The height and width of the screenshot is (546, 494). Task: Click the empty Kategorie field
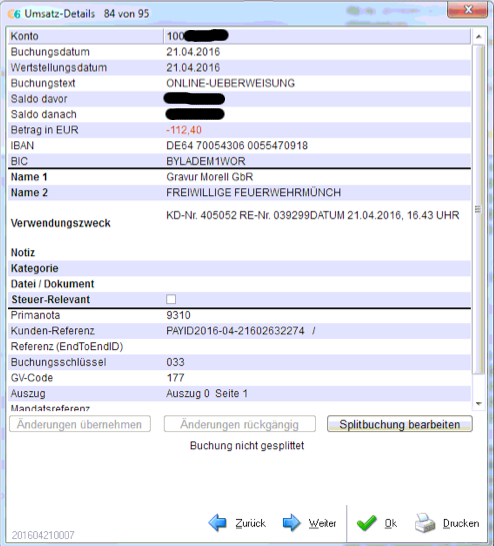pyautogui.click(x=317, y=268)
